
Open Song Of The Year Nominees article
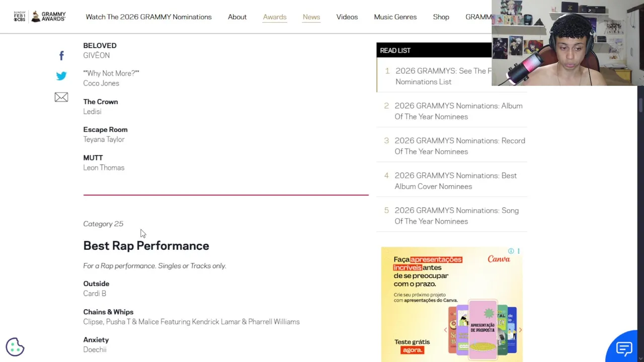456,216
